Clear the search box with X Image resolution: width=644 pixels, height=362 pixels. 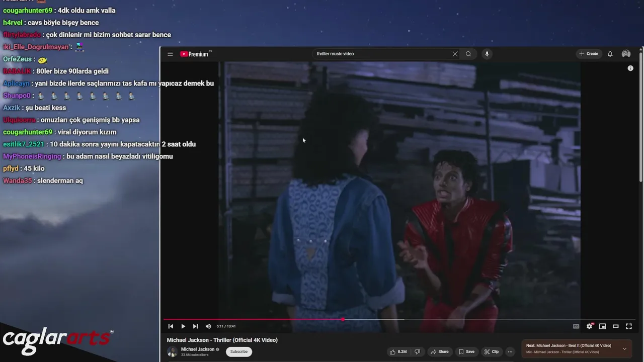pyautogui.click(x=455, y=54)
